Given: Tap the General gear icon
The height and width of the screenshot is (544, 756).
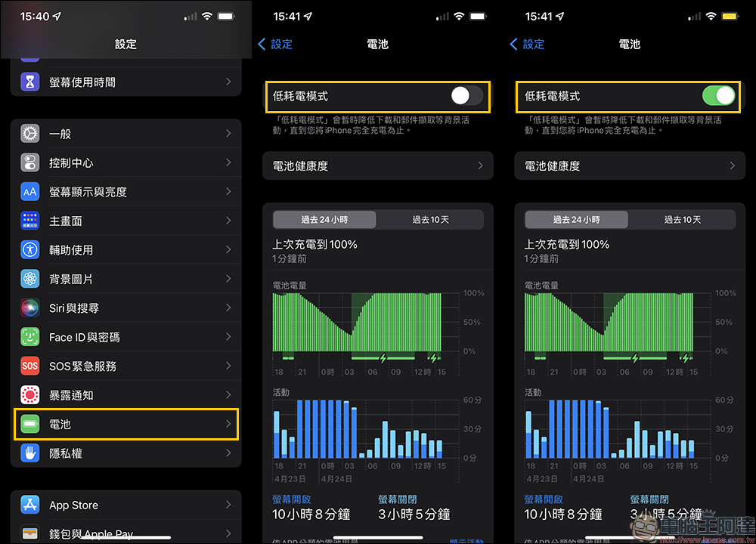Looking at the screenshot, I should (30, 134).
